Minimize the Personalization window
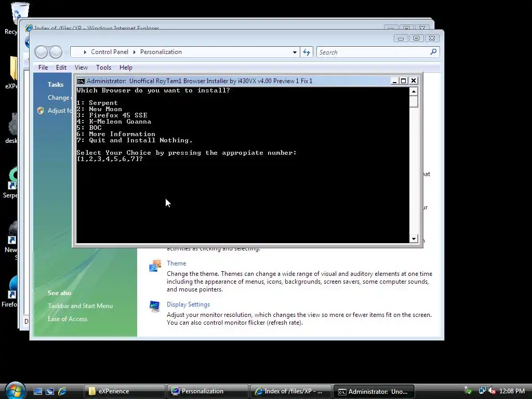532x399 pixels. click(x=401, y=38)
